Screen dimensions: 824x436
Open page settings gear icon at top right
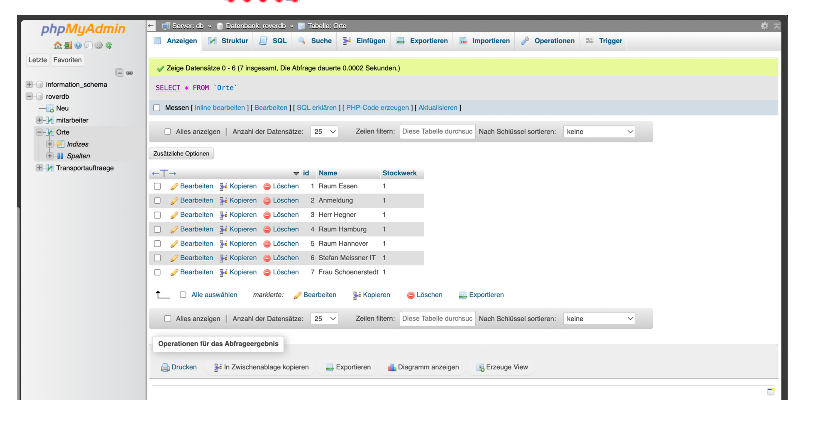765,25
